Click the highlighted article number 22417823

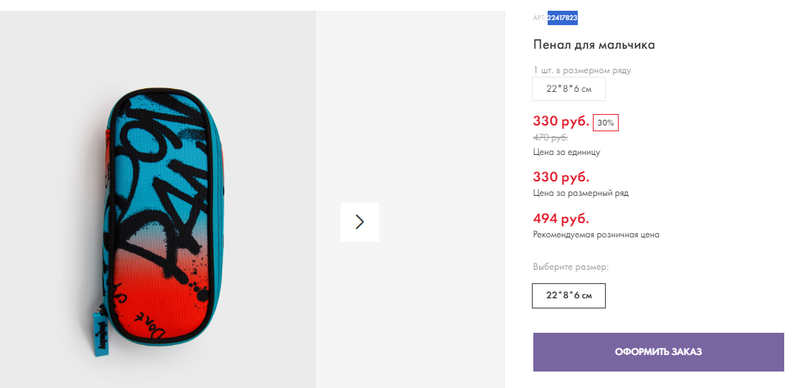click(562, 18)
